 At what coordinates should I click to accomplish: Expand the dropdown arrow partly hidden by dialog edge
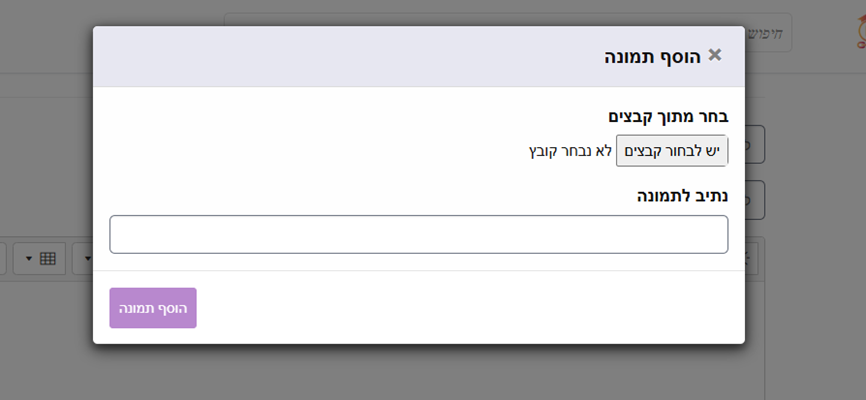click(x=88, y=259)
